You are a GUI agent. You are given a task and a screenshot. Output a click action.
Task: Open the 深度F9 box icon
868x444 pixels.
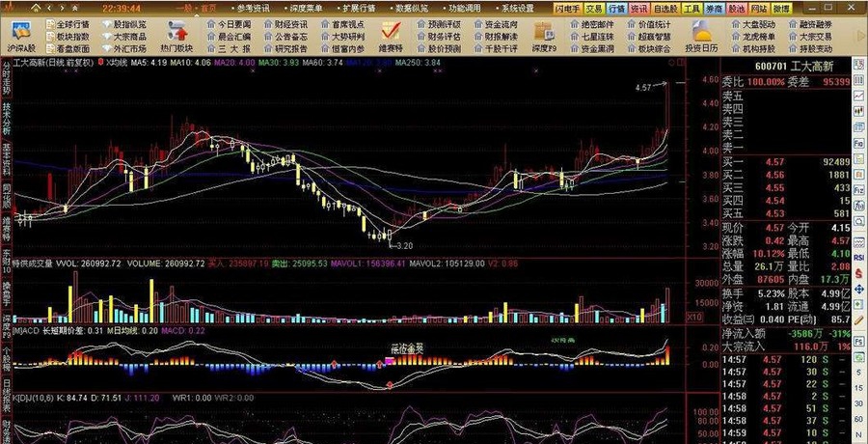coord(543,36)
